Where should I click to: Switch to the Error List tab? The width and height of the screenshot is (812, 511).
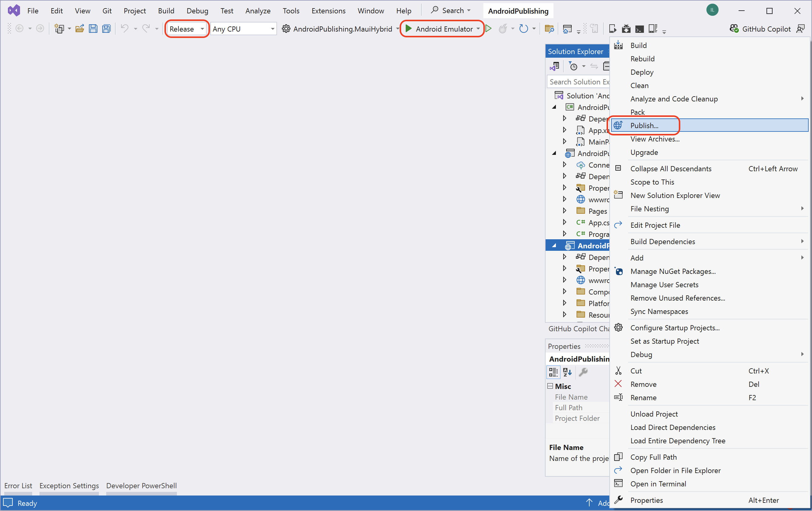(18, 486)
